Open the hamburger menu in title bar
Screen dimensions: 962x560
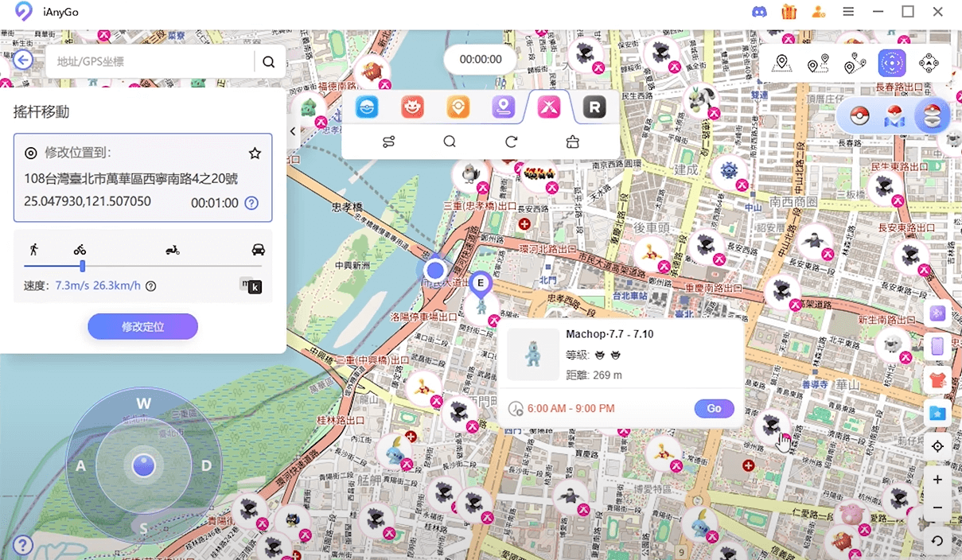click(848, 12)
